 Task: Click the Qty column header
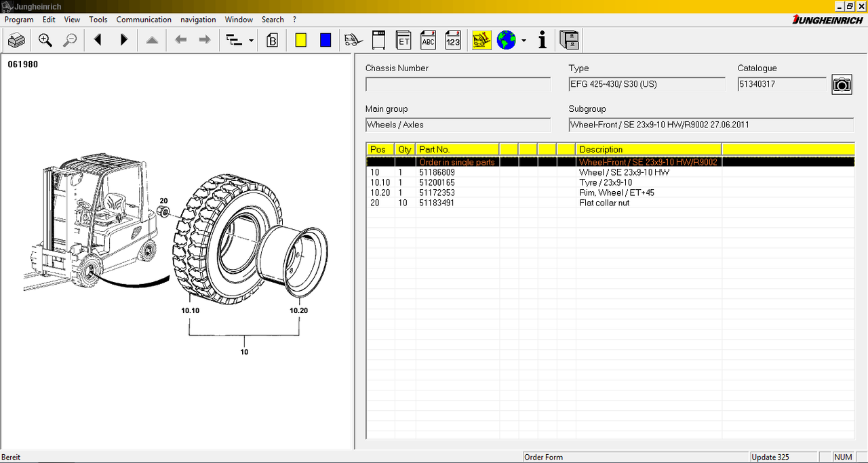click(405, 149)
